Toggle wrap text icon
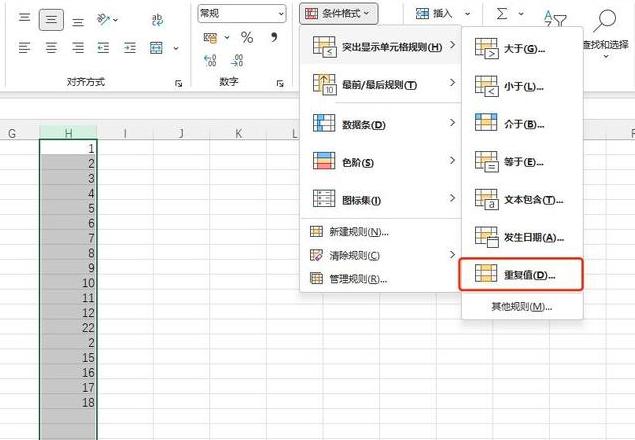The width and height of the screenshot is (635, 440). (x=157, y=19)
